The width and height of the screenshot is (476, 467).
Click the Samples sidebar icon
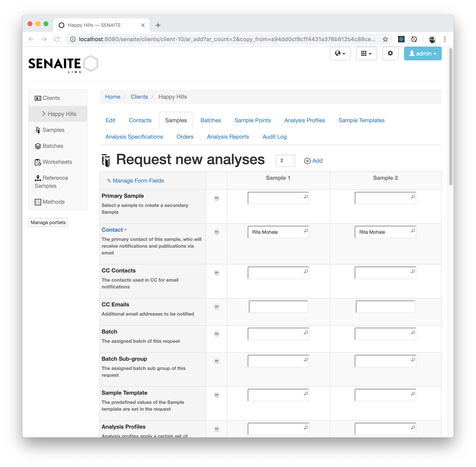pos(38,130)
